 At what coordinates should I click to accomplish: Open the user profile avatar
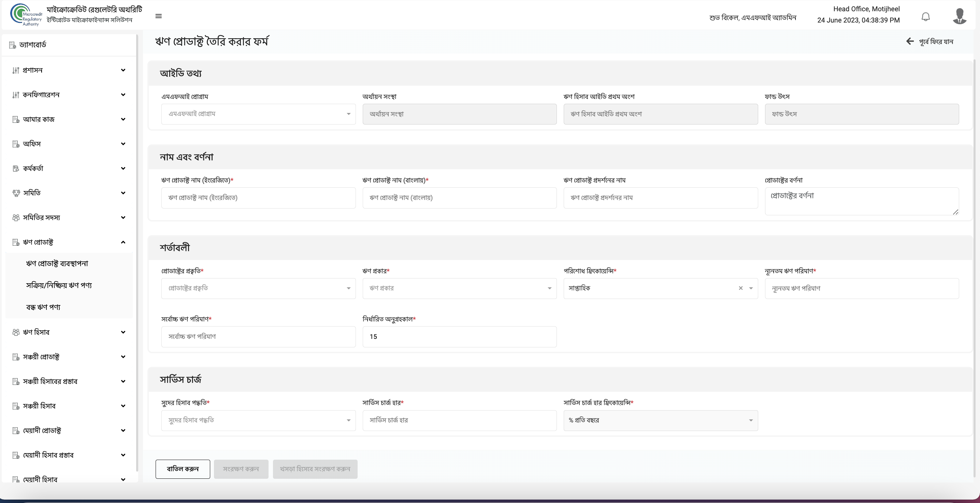960,16
